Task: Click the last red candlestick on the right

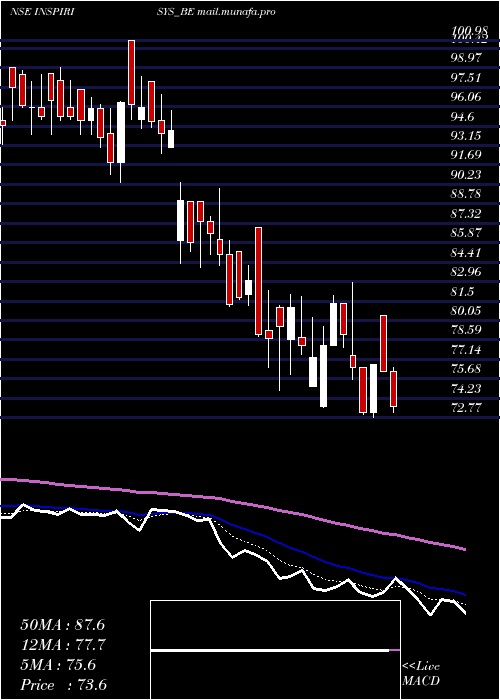Action: pyautogui.click(x=393, y=389)
